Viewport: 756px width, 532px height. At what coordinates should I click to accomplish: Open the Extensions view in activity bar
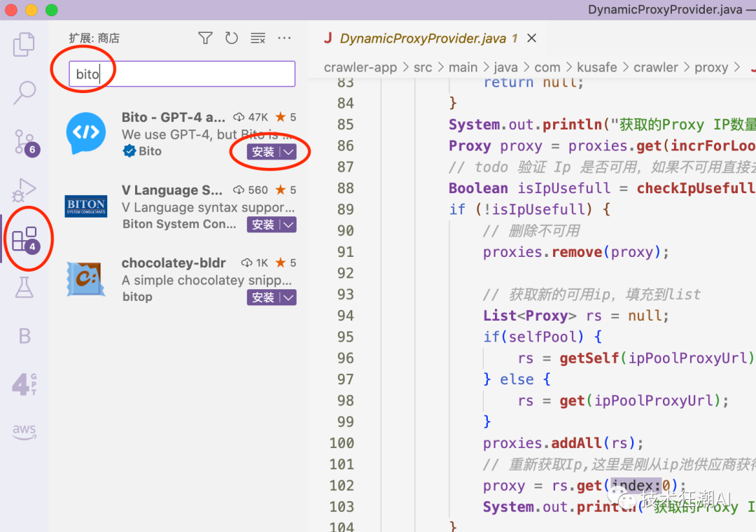(26, 239)
